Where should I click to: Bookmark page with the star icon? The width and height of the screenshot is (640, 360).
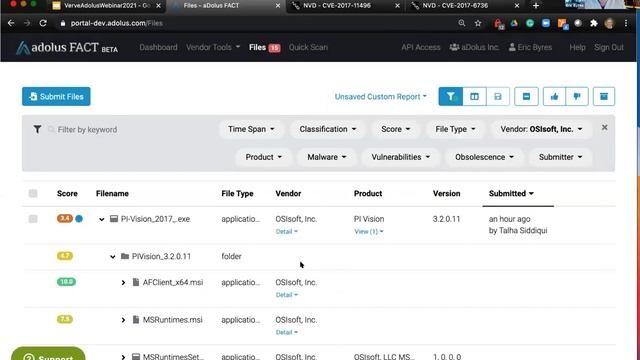click(x=478, y=23)
